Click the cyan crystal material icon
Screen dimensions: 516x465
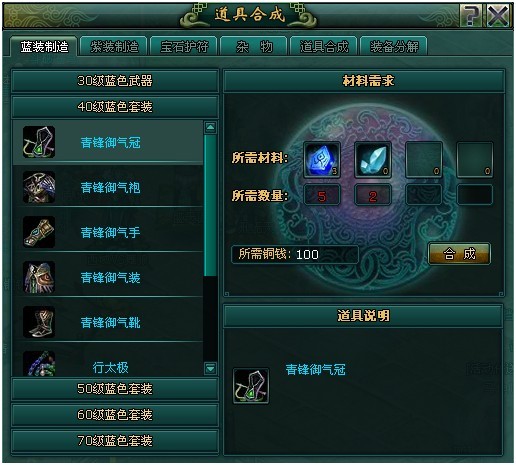[x=373, y=160]
